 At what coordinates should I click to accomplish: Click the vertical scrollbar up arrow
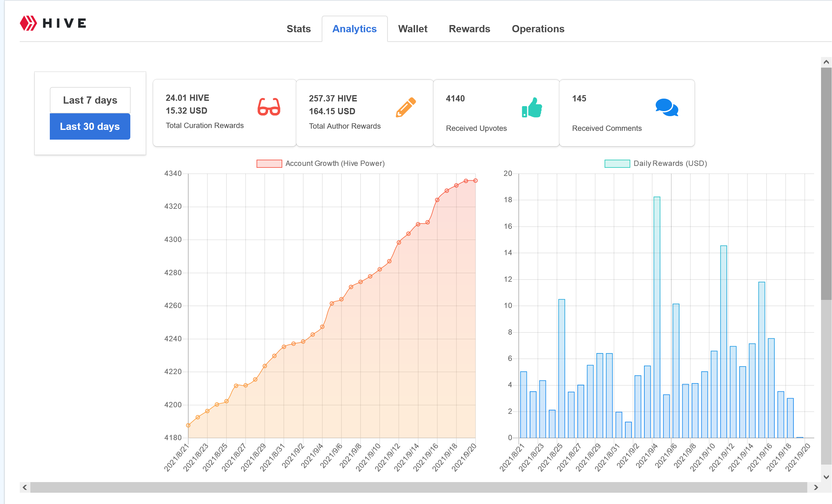(826, 62)
